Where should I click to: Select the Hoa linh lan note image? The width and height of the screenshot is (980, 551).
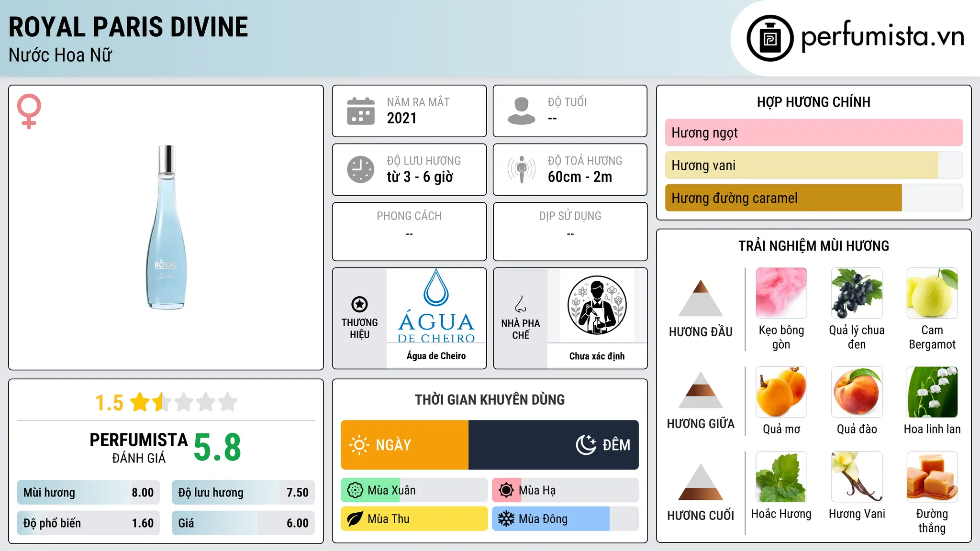click(932, 392)
